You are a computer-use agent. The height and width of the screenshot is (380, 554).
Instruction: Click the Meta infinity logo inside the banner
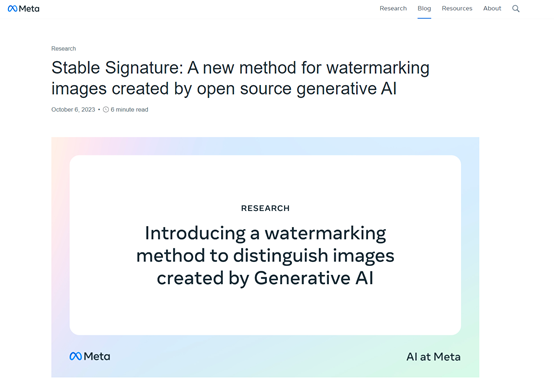(x=76, y=356)
